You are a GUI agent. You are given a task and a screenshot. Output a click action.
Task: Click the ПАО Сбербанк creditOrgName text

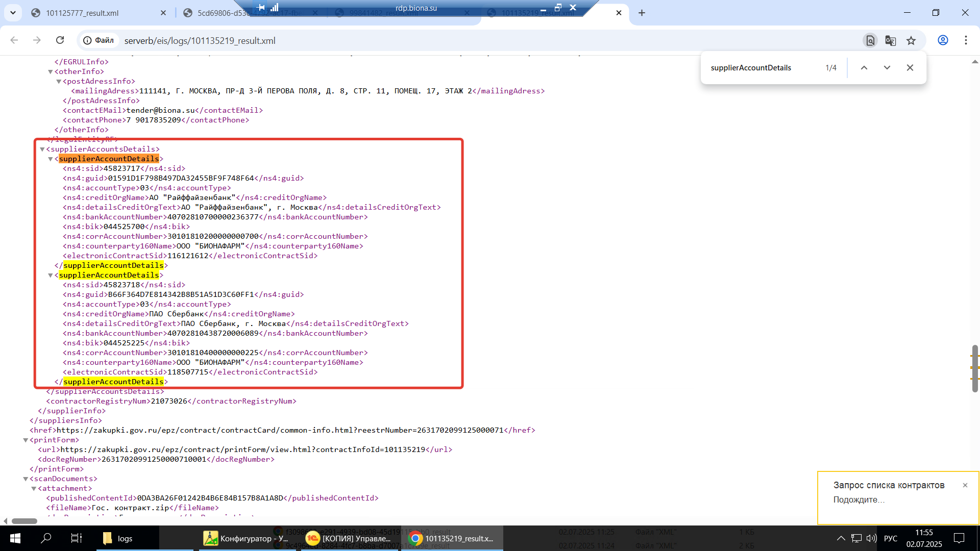coord(176,314)
